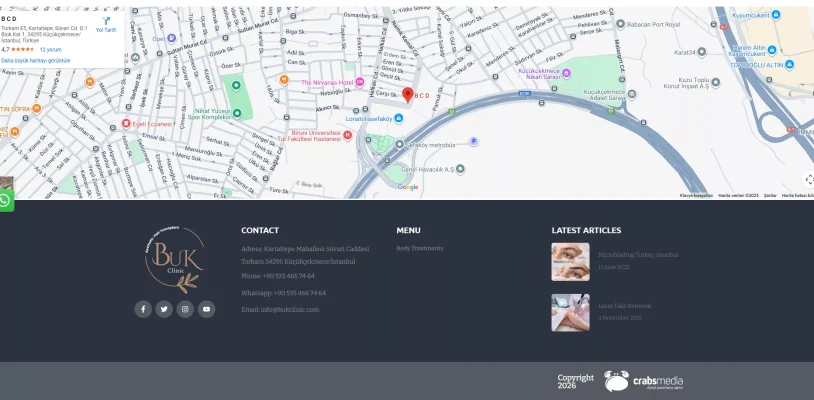Click the red B C D map pin
This screenshot has width=814, height=400.
tap(407, 95)
